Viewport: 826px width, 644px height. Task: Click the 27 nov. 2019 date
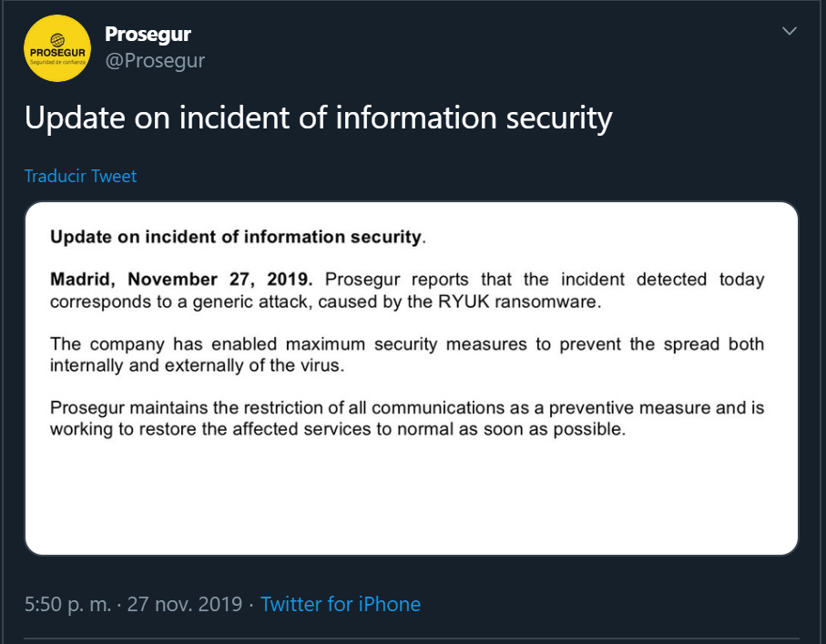pos(185,604)
